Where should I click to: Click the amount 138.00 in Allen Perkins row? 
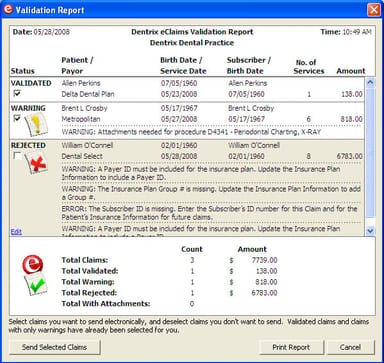point(352,94)
